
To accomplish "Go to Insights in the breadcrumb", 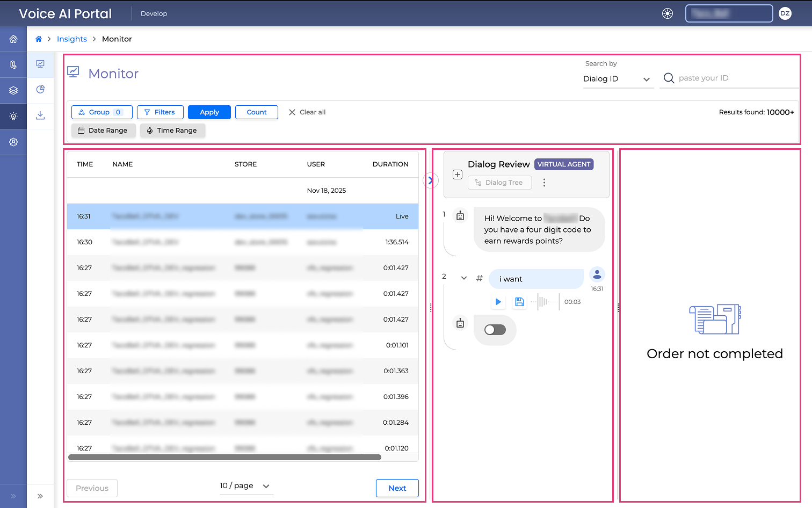I will pos(72,39).
